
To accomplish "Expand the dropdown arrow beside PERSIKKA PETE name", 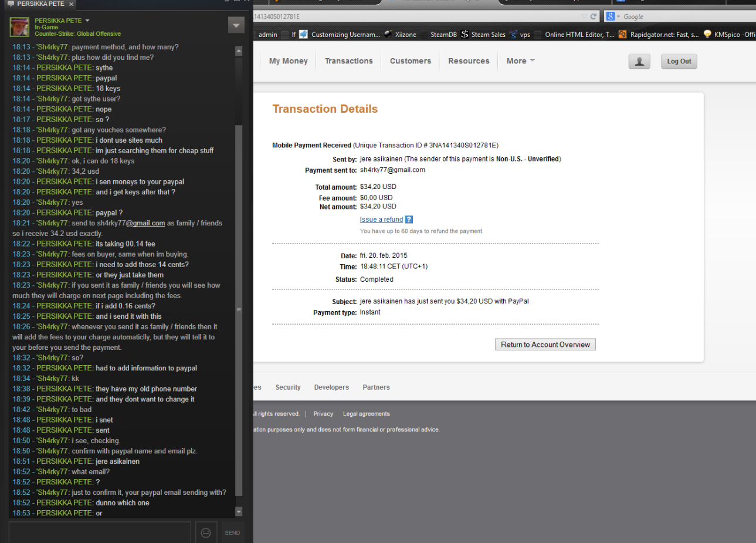I will [x=87, y=21].
